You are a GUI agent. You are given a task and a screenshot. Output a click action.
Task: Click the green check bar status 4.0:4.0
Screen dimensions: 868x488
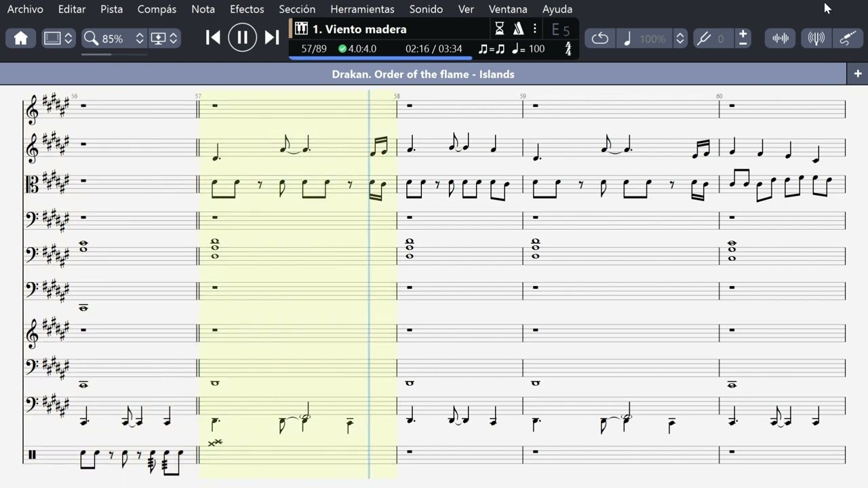coord(357,49)
